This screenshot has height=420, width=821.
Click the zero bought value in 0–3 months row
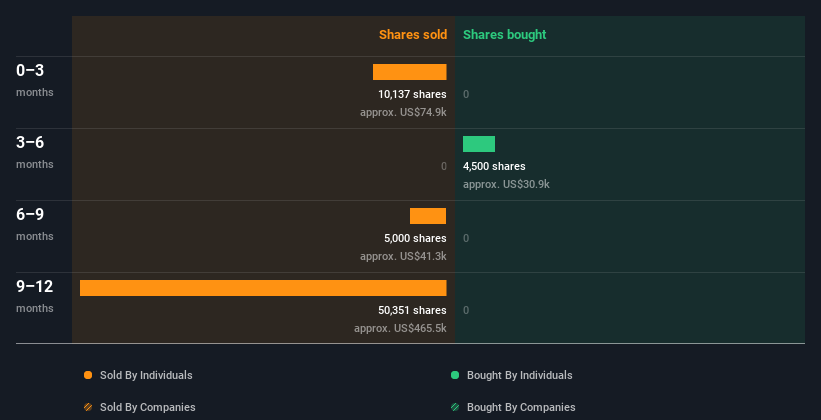(466, 94)
